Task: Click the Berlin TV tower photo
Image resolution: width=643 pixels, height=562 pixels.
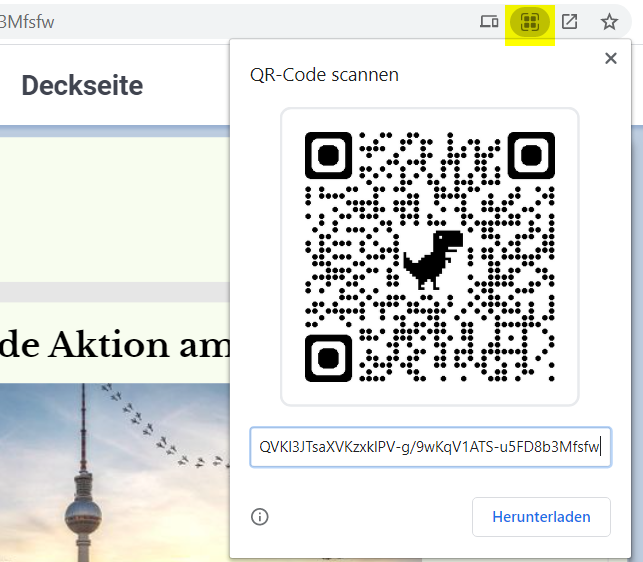Action: click(115, 473)
